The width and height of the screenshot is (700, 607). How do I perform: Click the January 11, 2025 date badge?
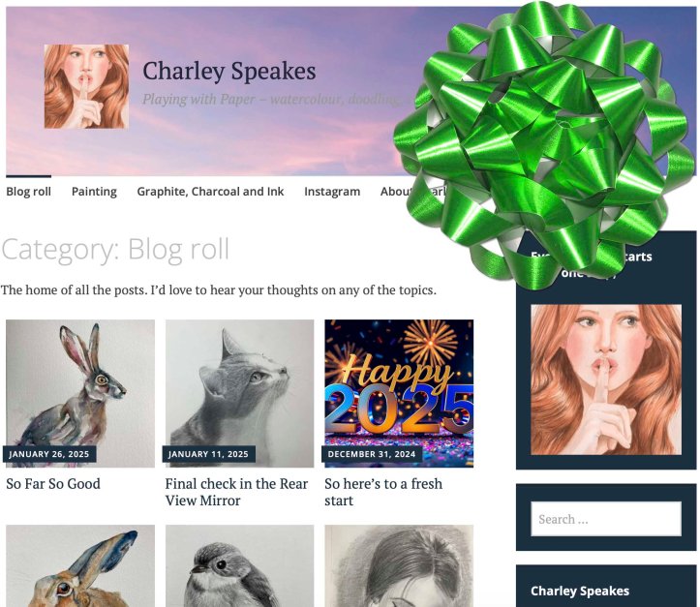[x=208, y=454]
